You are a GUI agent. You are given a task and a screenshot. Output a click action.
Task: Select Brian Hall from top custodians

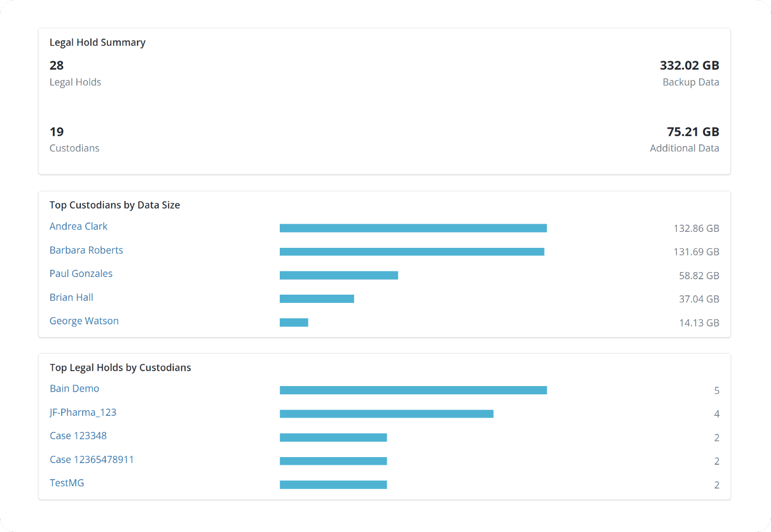click(x=71, y=297)
